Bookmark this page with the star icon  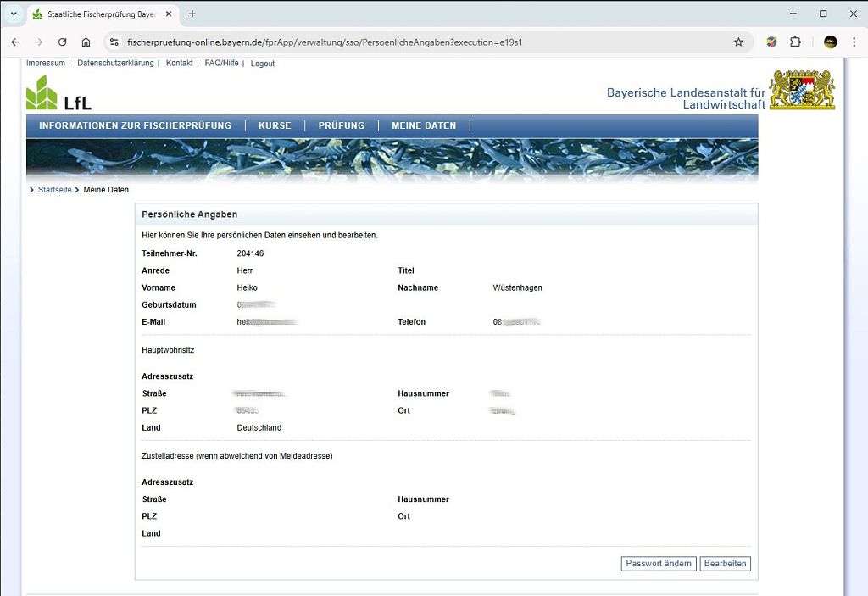[738, 42]
